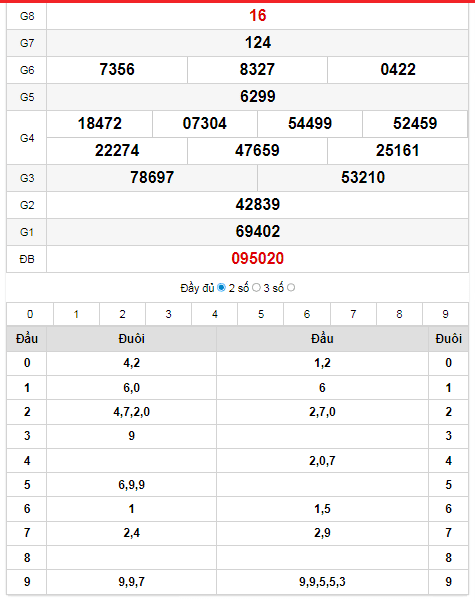Select the 'Đầy đủ' radio button
The height and width of the screenshot is (602, 475).
[221, 288]
